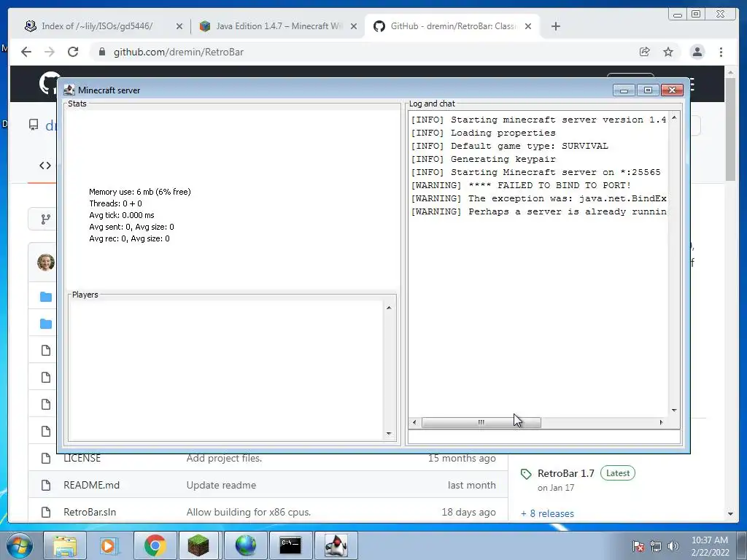
Task: Click the Minecraft server chat input field
Action: pyautogui.click(x=544, y=437)
